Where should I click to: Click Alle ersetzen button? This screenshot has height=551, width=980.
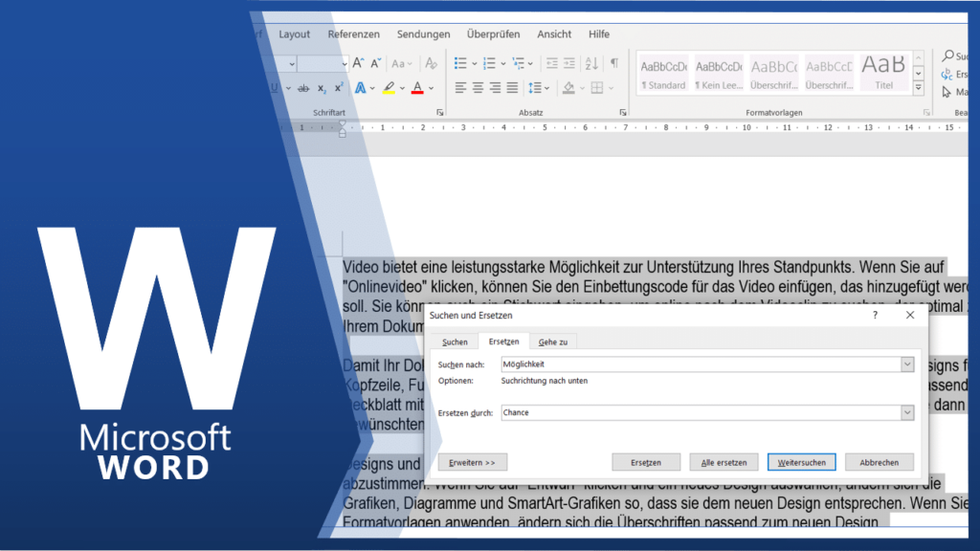click(724, 462)
